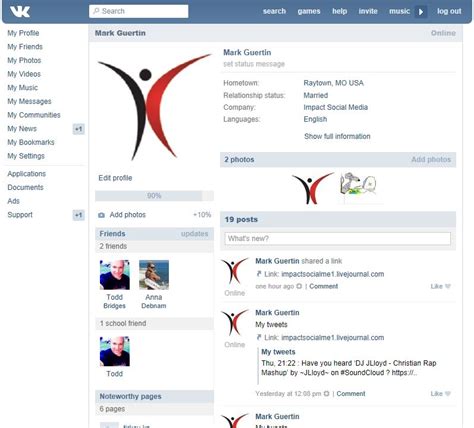Click English language link

point(315,119)
